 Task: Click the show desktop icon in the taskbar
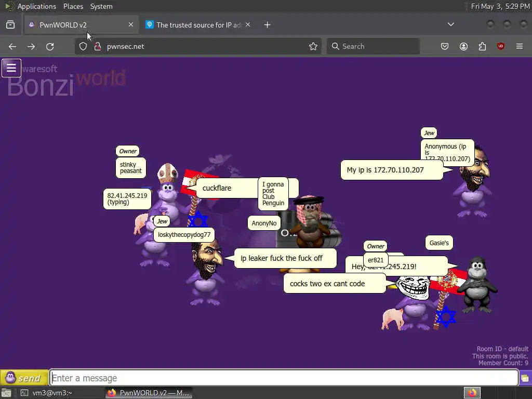6,393
